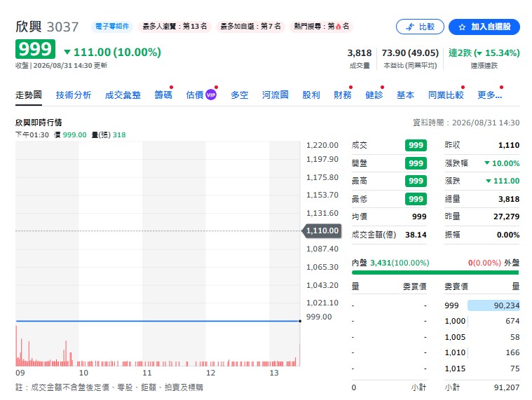The height and width of the screenshot is (400, 532).
Task: Click the 1,015 ask price row
Action: click(482, 368)
